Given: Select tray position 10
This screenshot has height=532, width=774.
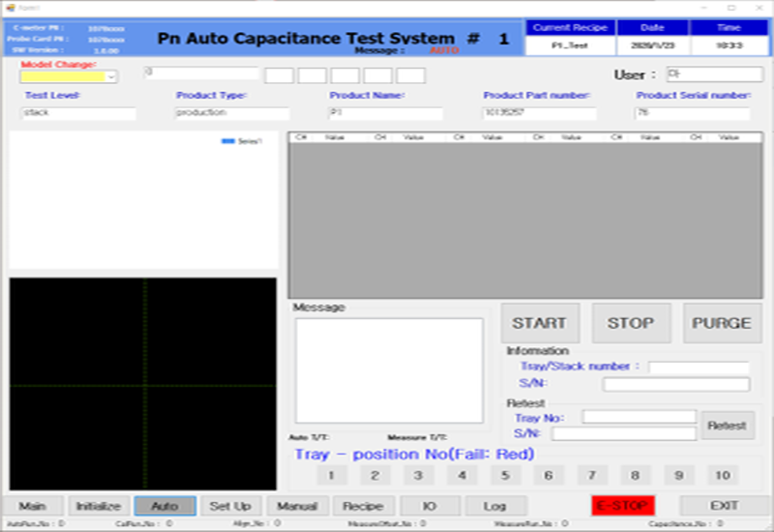Looking at the screenshot, I should point(722,475).
